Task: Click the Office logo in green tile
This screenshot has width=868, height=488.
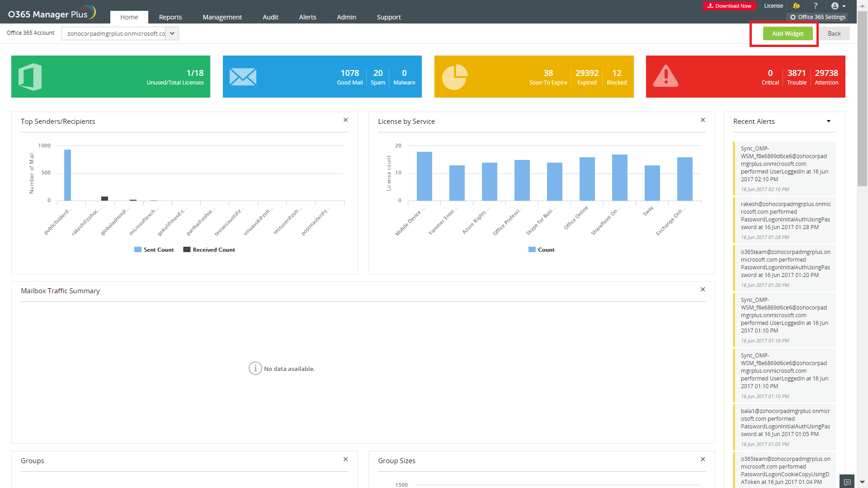Action: [x=30, y=77]
